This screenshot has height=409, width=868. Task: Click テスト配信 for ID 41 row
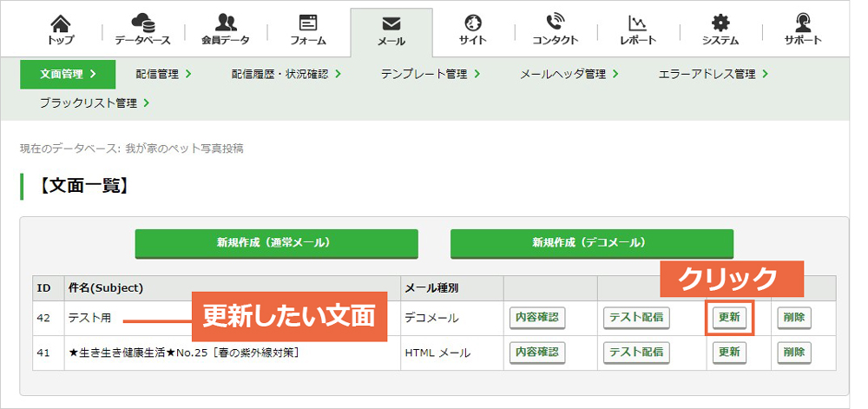pyautogui.click(x=636, y=352)
